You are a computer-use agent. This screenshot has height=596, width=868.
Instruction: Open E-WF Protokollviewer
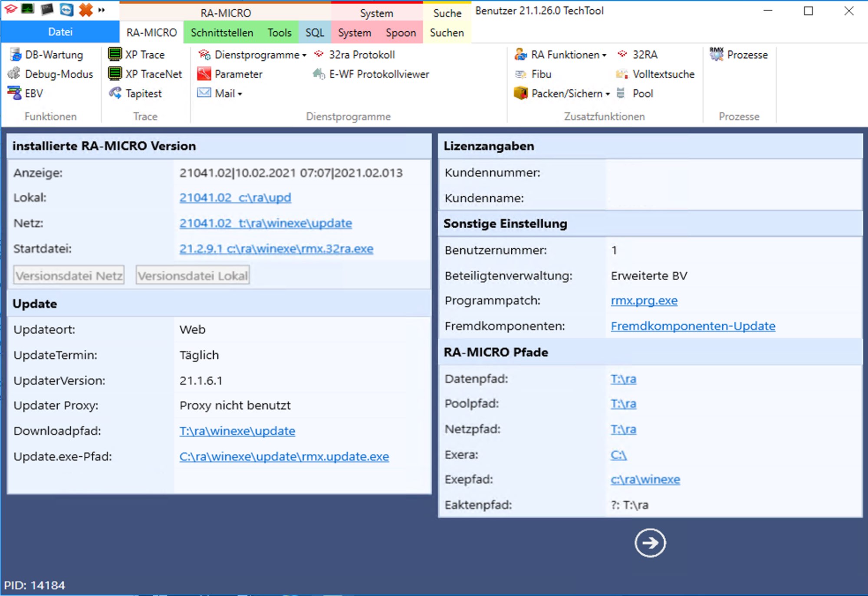tap(371, 74)
